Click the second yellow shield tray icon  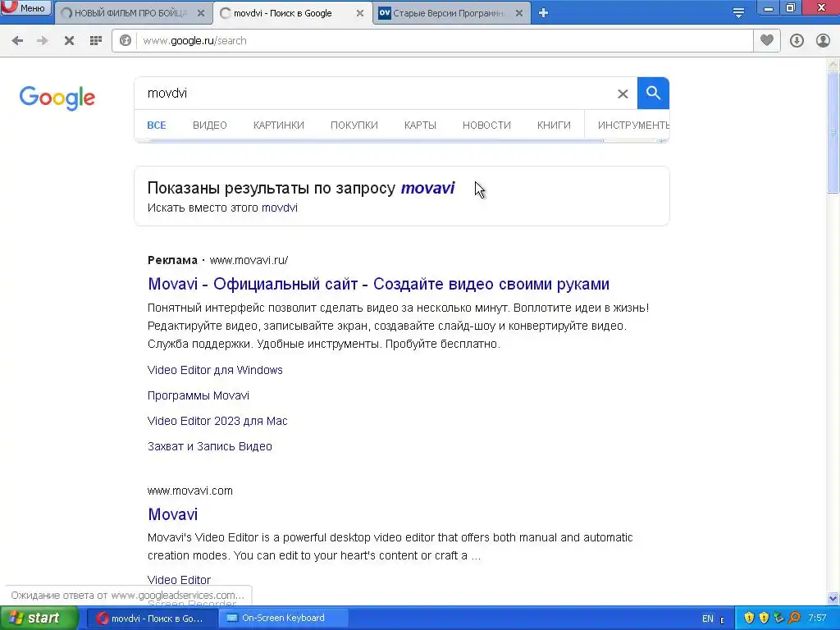(x=764, y=619)
